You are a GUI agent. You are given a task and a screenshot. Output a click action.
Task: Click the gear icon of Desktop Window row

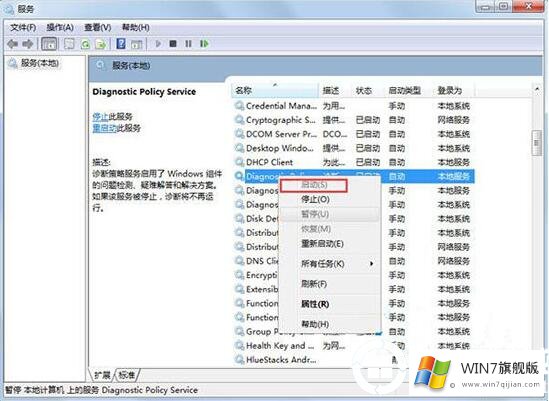coord(239,148)
